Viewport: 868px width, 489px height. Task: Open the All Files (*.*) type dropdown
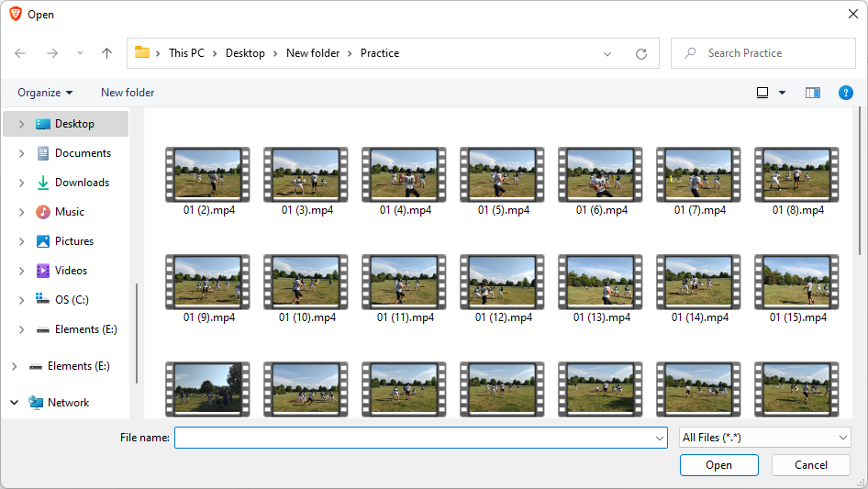coord(764,438)
